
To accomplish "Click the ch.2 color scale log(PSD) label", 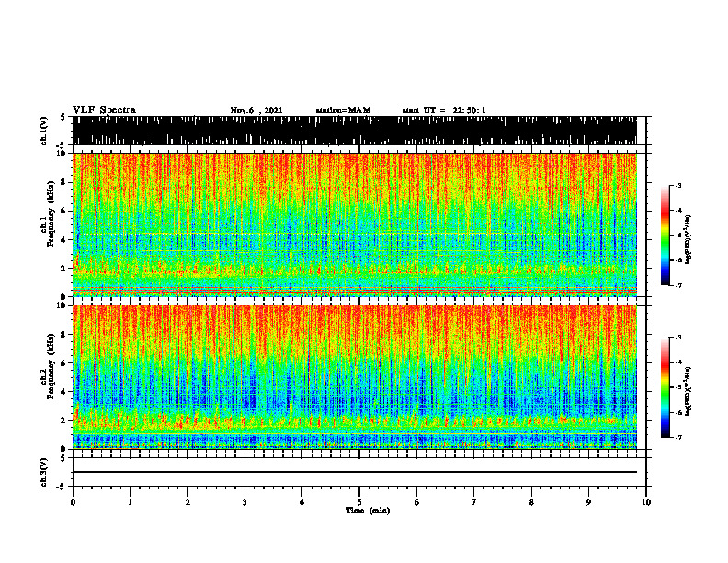I will point(688,391).
